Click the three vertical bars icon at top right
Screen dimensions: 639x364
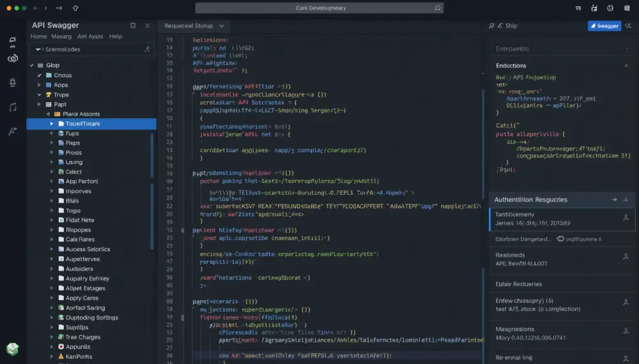click(627, 8)
